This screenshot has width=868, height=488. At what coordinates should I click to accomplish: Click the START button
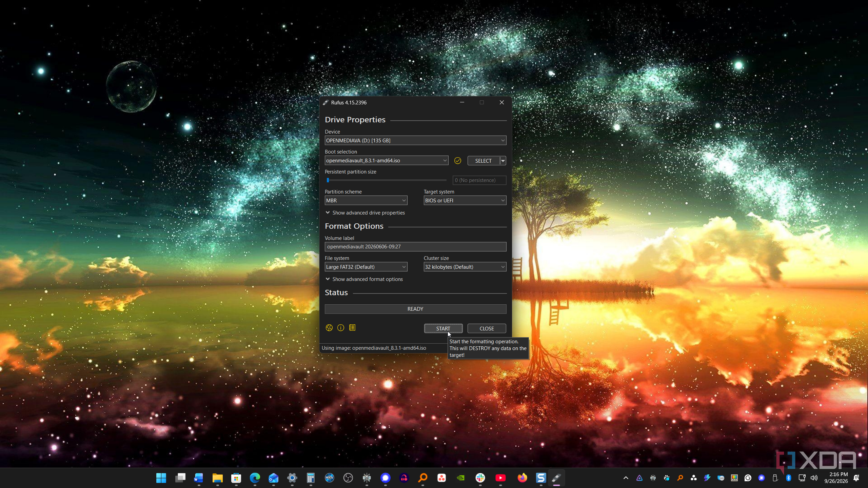pos(443,328)
